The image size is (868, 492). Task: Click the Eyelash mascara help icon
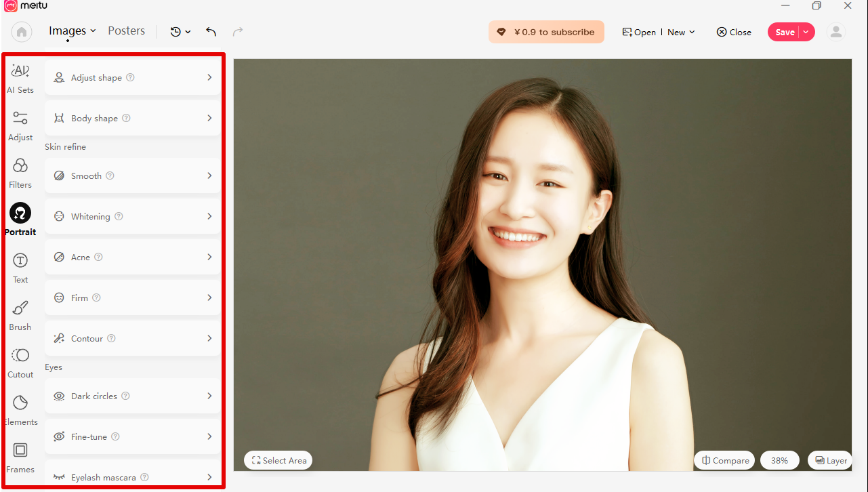tap(144, 477)
